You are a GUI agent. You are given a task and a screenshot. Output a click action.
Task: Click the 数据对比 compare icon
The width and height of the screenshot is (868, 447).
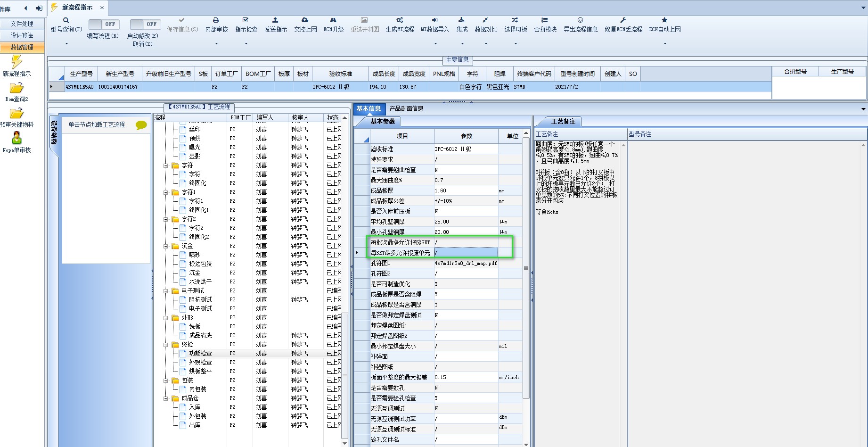[485, 20]
